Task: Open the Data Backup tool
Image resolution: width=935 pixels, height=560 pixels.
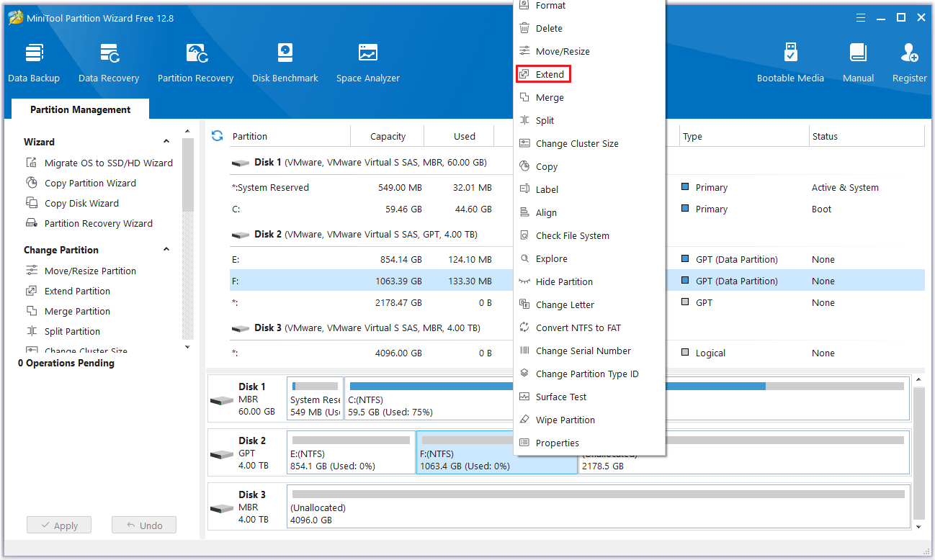Action: pos(34,63)
